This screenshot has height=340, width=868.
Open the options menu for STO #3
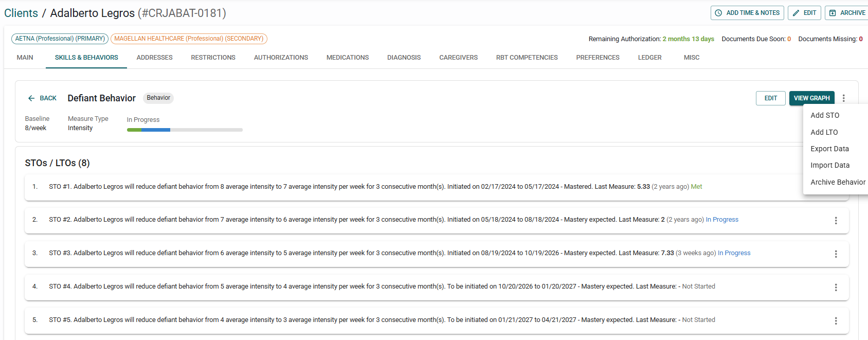point(836,254)
